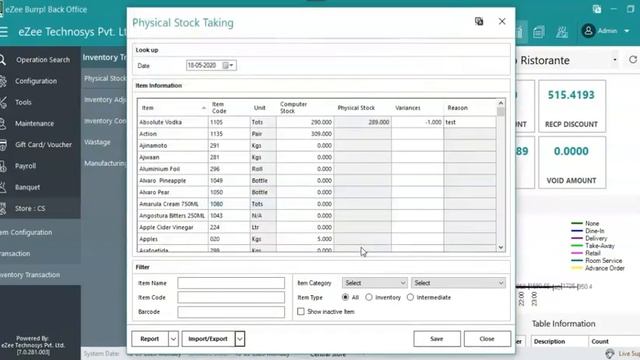Select the Alvaro Pear item row
640x360 pixels.
click(317, 192)
